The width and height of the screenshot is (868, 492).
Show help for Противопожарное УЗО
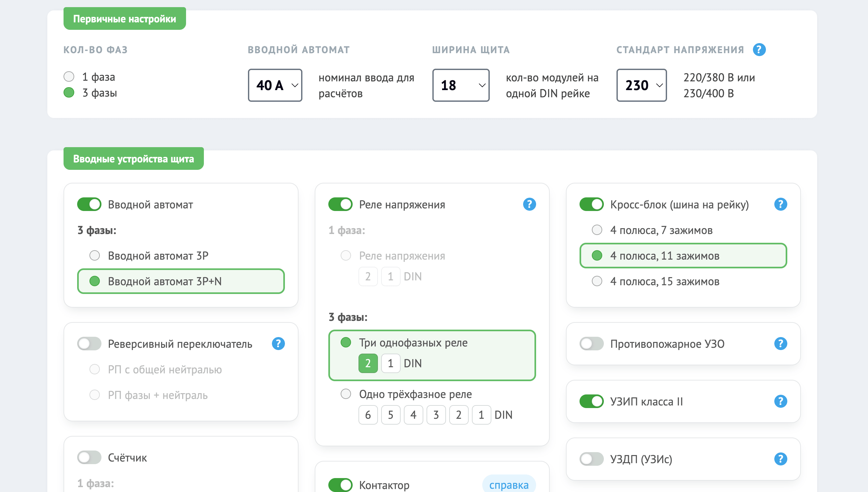click(780, 344)
